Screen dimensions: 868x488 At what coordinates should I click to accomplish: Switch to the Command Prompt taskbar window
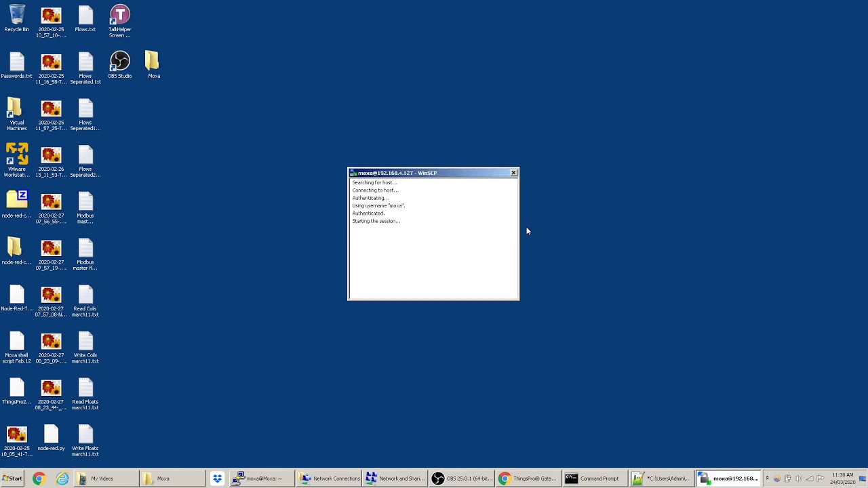click(x=595, y=479)
